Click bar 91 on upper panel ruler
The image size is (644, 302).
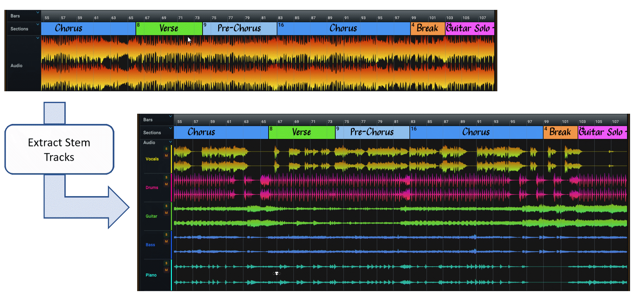coord(347,18)
